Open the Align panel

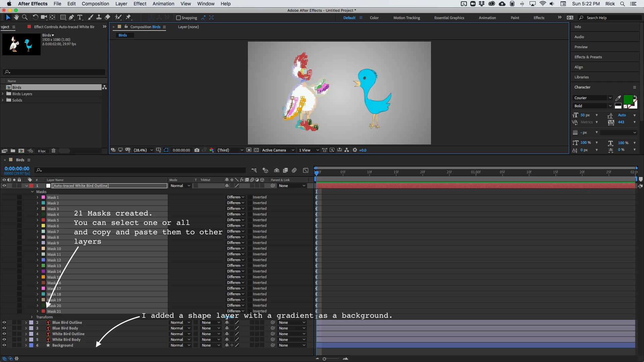pyautogui.click(x=579, y=67)
